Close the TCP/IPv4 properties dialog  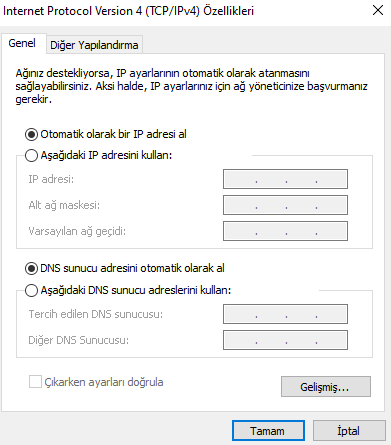378,10
